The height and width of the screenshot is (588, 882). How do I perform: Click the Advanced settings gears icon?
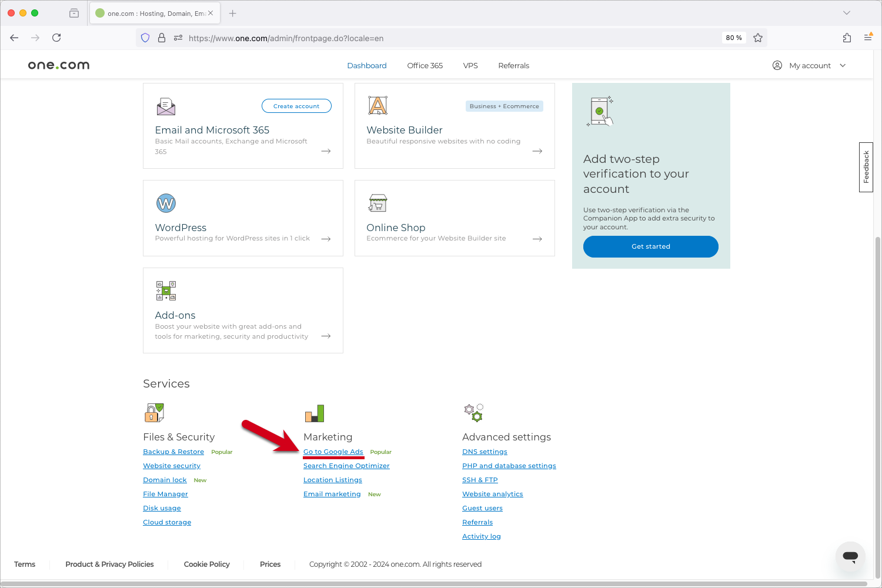pos(474,412)
